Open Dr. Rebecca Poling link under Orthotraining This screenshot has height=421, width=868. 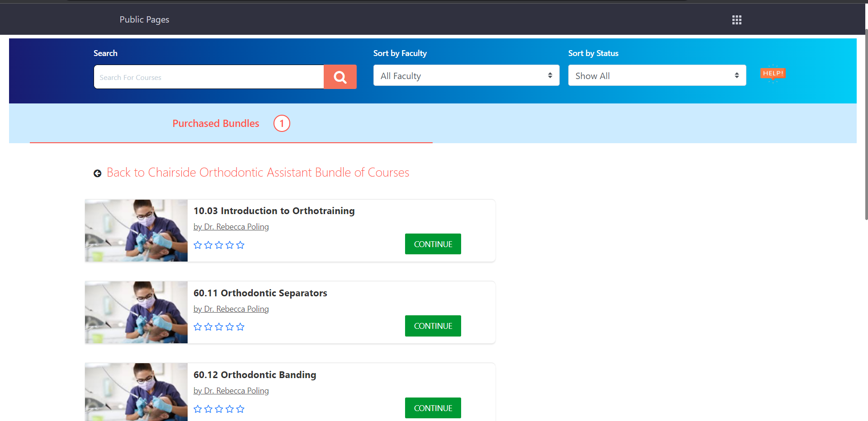231,227
